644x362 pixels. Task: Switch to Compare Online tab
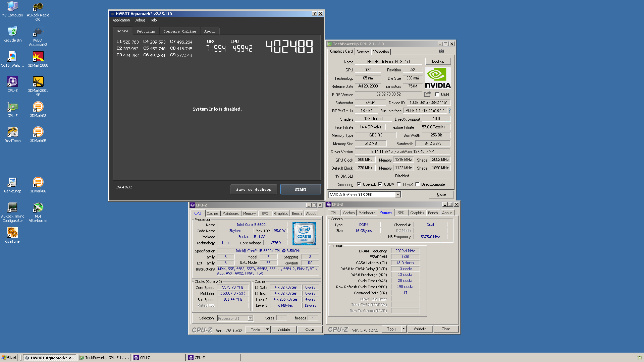tap(180, 31)
